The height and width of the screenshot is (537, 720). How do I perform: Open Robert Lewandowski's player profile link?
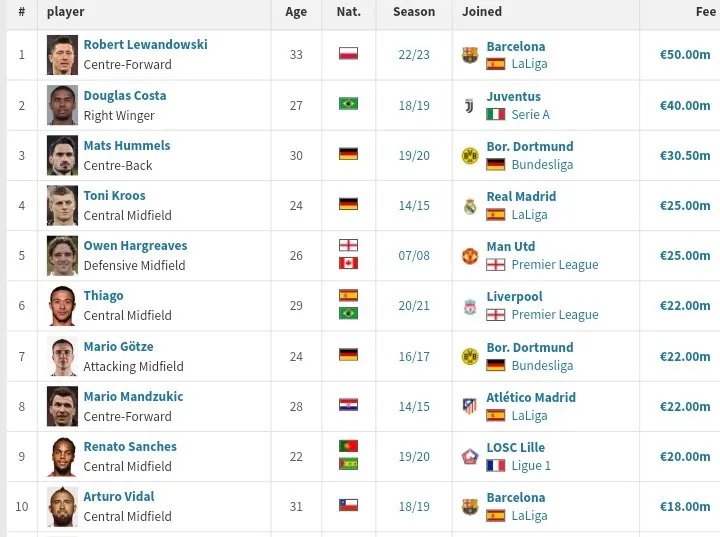point(145,45)
